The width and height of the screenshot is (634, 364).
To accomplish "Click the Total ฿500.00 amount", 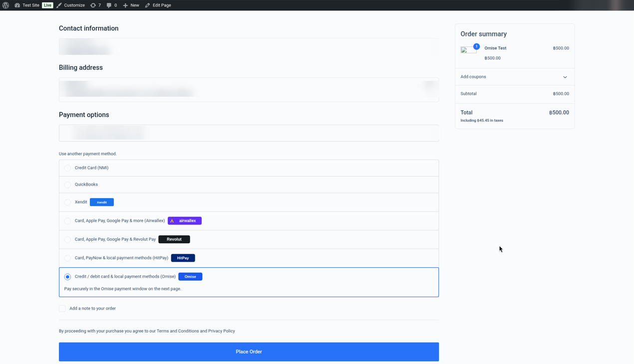I will pos(559,113).
